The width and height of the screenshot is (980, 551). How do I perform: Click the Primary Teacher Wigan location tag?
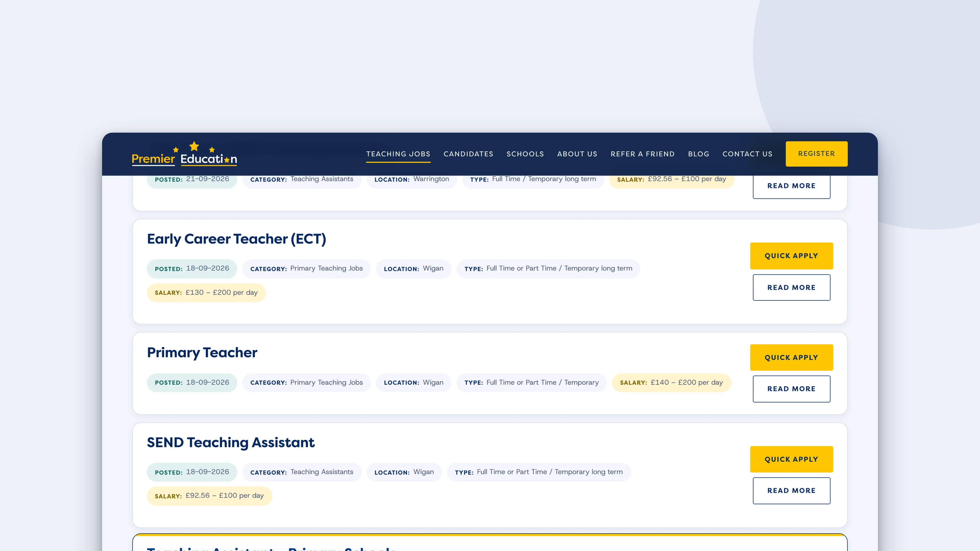point(413,383)
